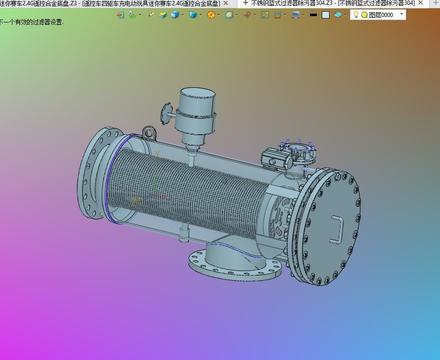Click the pale green disc icon

tap(229, 15)
